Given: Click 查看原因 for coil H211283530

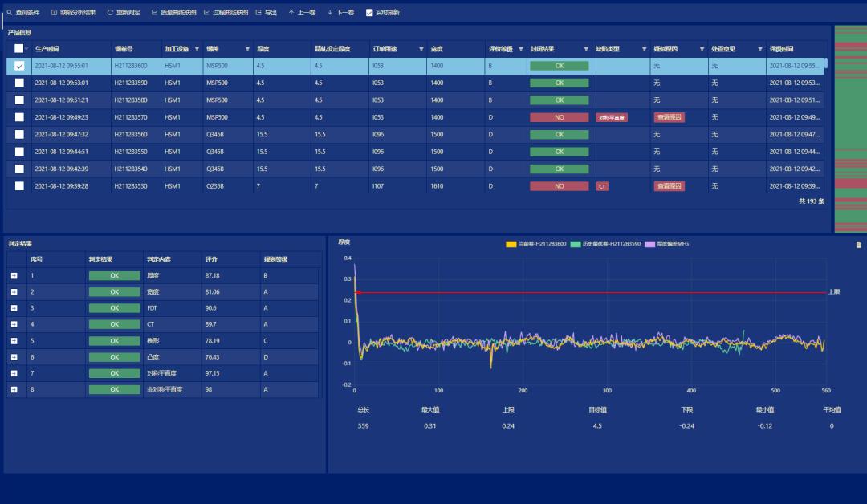Looking at the screenshot, I should tap(669, 186).
